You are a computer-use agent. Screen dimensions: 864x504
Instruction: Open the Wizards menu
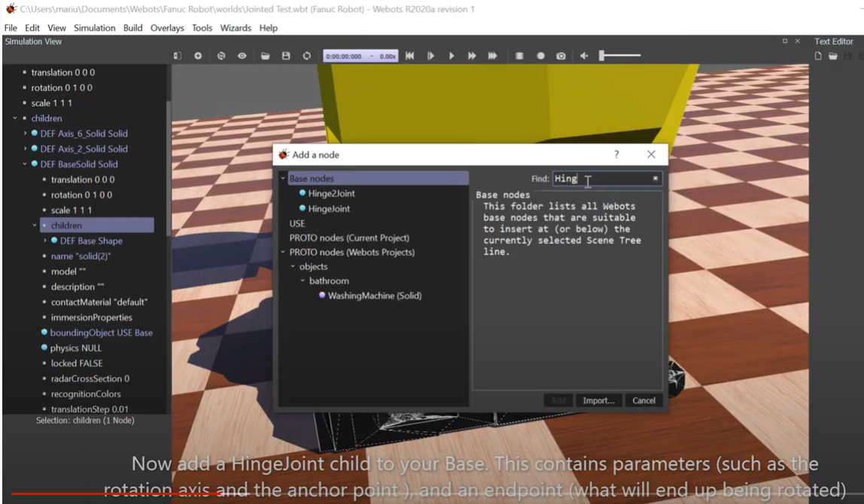(x=236, y=28)
